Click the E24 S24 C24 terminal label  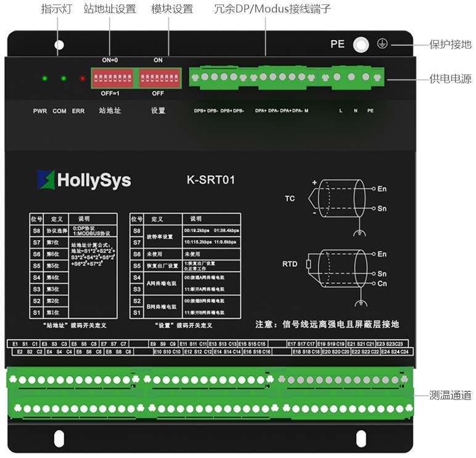395,352
